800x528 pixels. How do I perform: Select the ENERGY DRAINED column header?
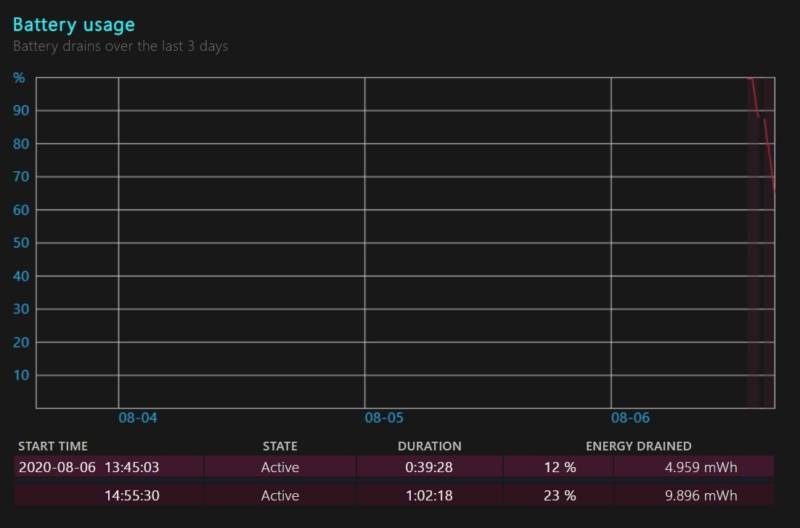(x=638, y=446)
